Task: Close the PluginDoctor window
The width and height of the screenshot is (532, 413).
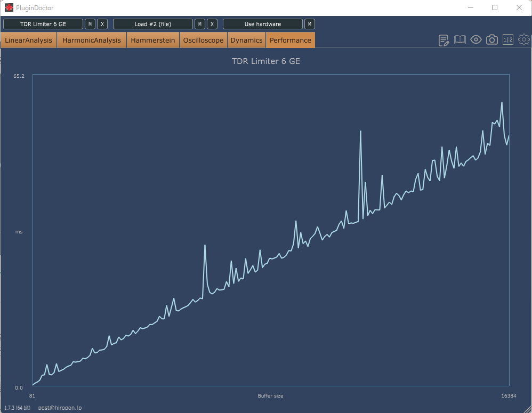Action: [x=519, y=7]
